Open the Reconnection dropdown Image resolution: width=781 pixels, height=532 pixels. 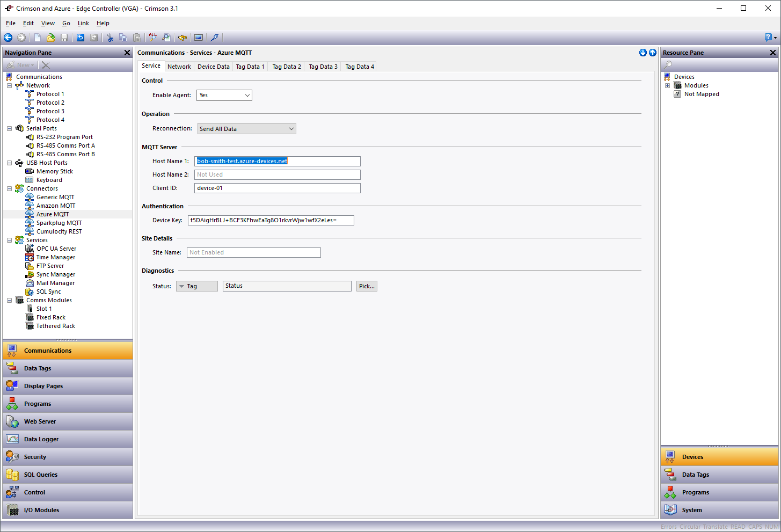247,129
